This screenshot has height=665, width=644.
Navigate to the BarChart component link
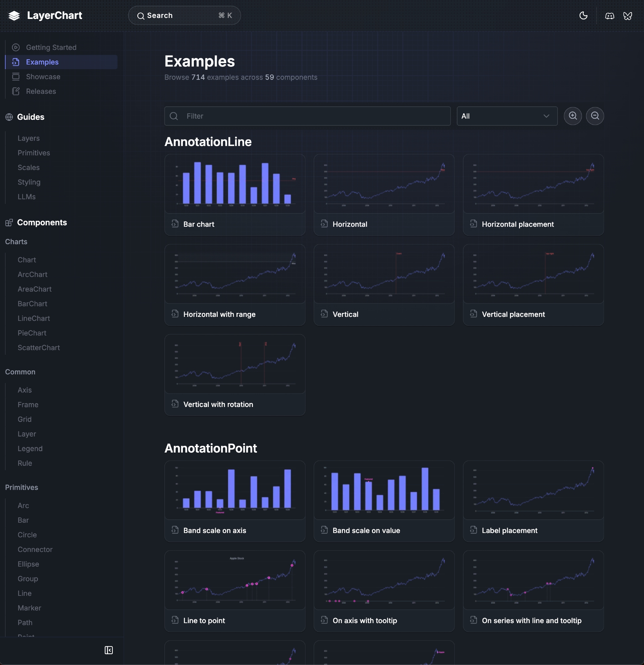coord(32,304)
